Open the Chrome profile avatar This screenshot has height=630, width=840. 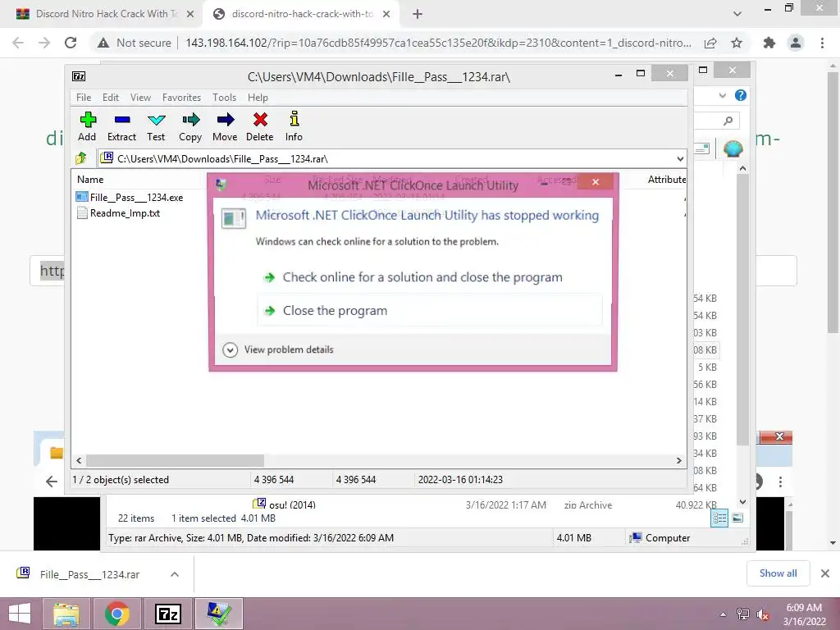(796, 43)
